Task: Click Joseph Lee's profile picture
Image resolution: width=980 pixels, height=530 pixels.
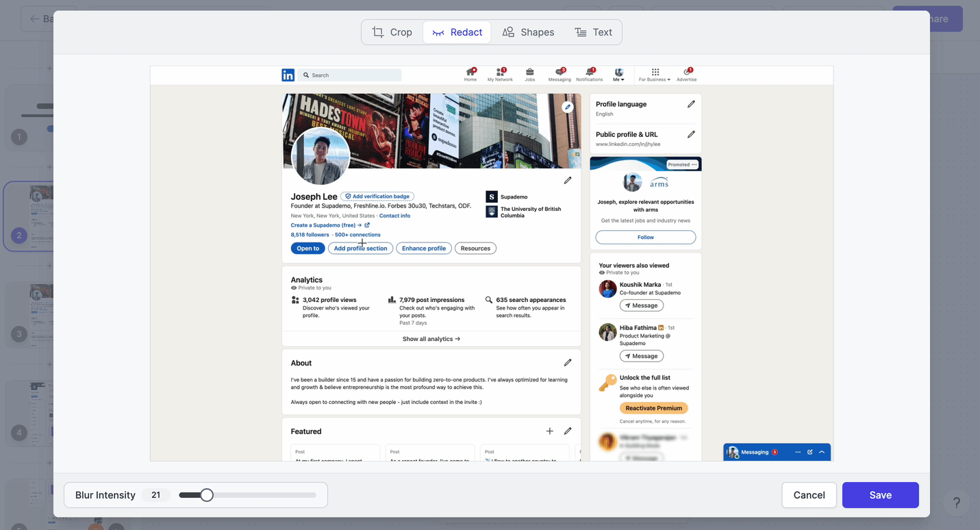Action: pyautogui.click(x=321, y=156)
